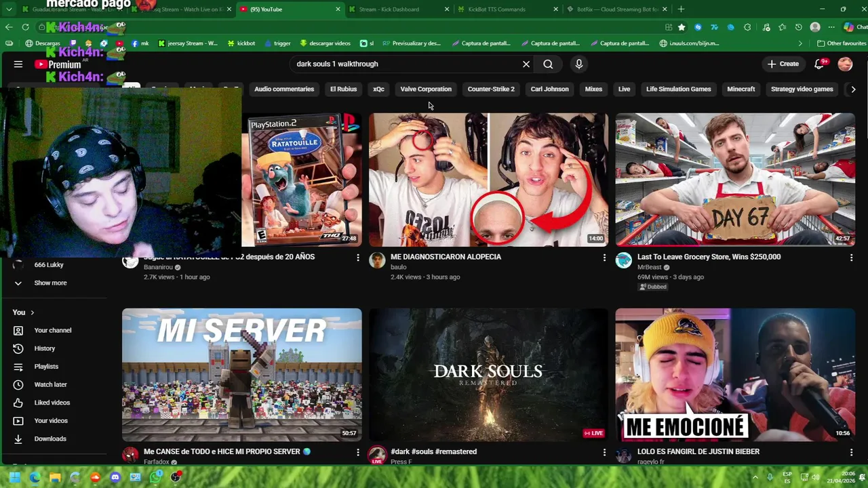Open the browser profile icon
The height and width of the screenshot is (488, 868).
[815, 27]
